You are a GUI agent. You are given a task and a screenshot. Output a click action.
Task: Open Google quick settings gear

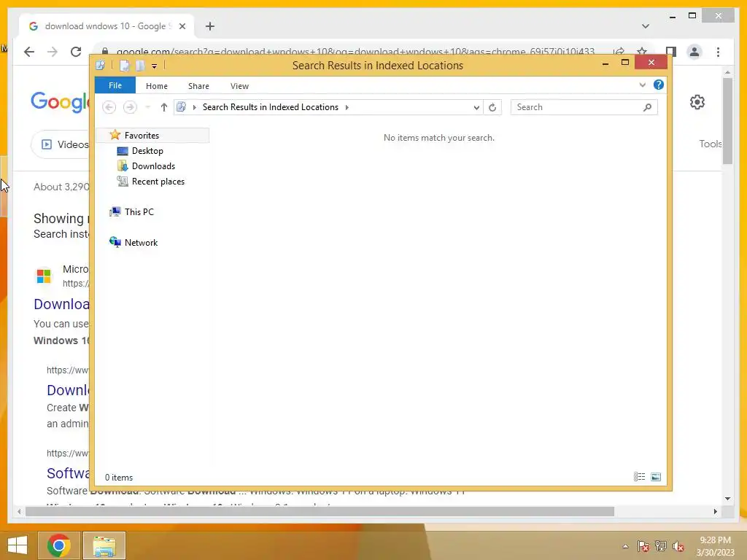[697, 102]
